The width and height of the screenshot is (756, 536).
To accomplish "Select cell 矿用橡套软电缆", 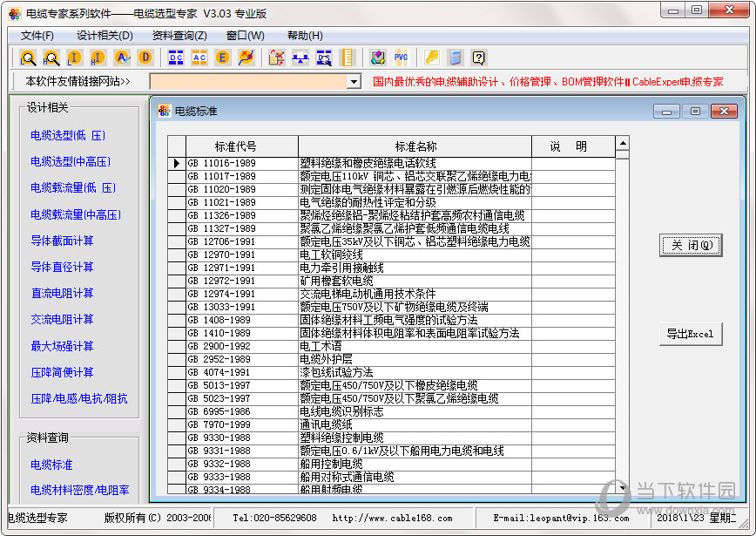I will (415, 281).
